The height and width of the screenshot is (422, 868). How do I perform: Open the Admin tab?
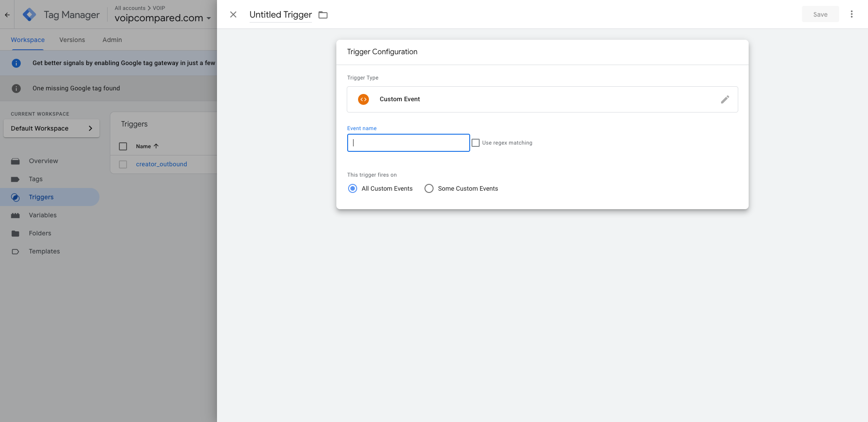pos(112,40)
